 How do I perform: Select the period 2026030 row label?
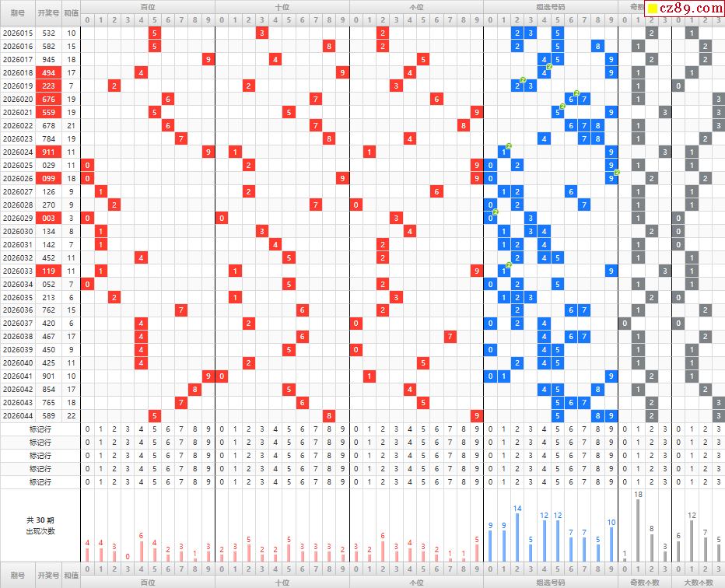(x=18, y=231)
